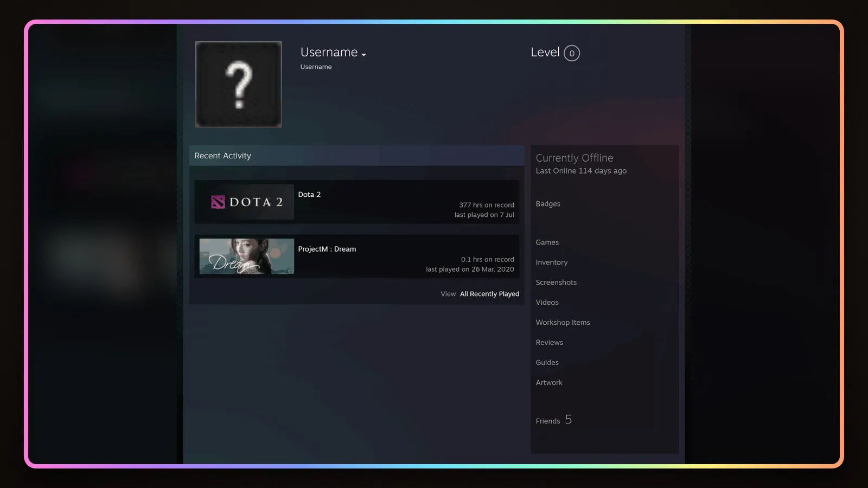Viewport: 868px width, 488px height.
Task: Open the Artwork link
Action: (549, 383)
